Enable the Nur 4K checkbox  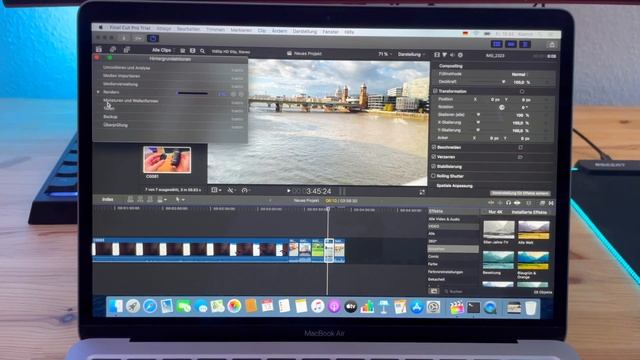(x=484, y=212)
